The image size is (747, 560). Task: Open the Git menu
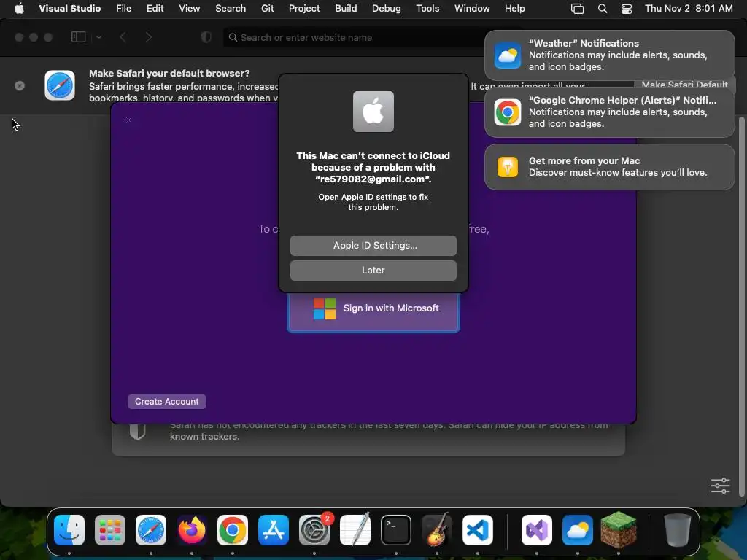pyautogui.click(x=267, y=9)
